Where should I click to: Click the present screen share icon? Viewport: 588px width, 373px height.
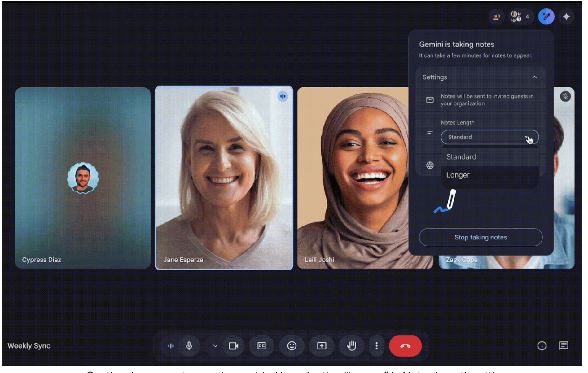[321, 346]
